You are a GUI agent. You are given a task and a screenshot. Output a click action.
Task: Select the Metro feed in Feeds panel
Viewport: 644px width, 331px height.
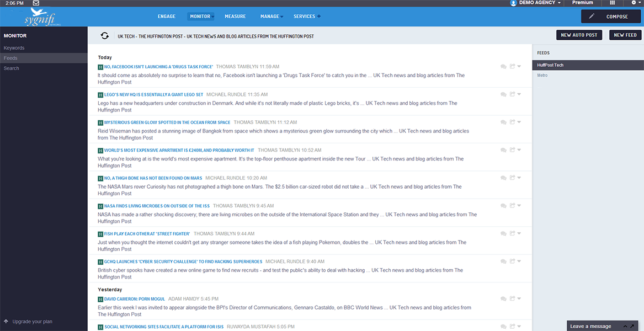point(542,76)
